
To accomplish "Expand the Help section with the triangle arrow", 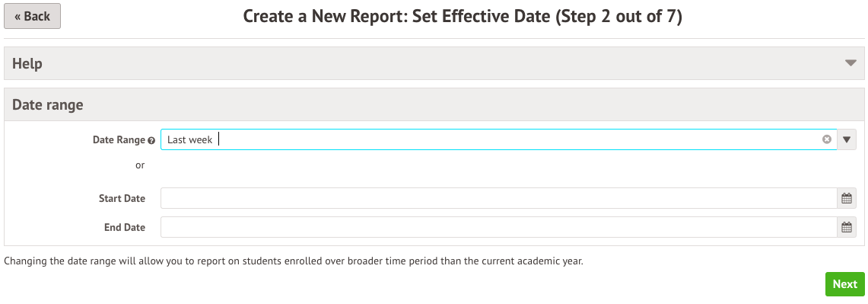I will point(851,63).
